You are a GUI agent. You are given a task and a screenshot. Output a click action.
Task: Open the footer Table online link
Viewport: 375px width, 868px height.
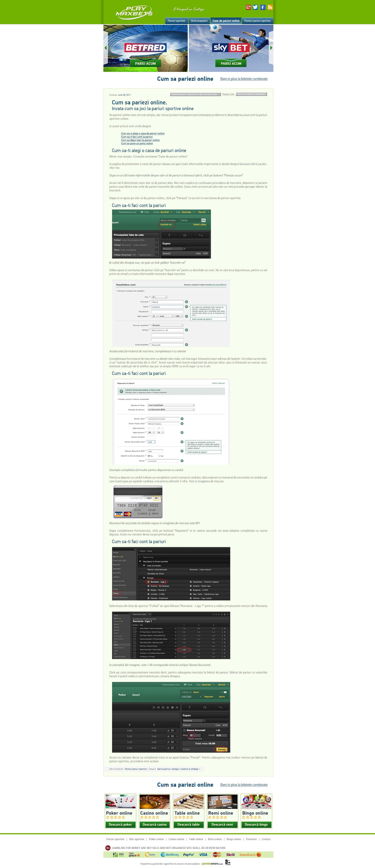point(196,839)
